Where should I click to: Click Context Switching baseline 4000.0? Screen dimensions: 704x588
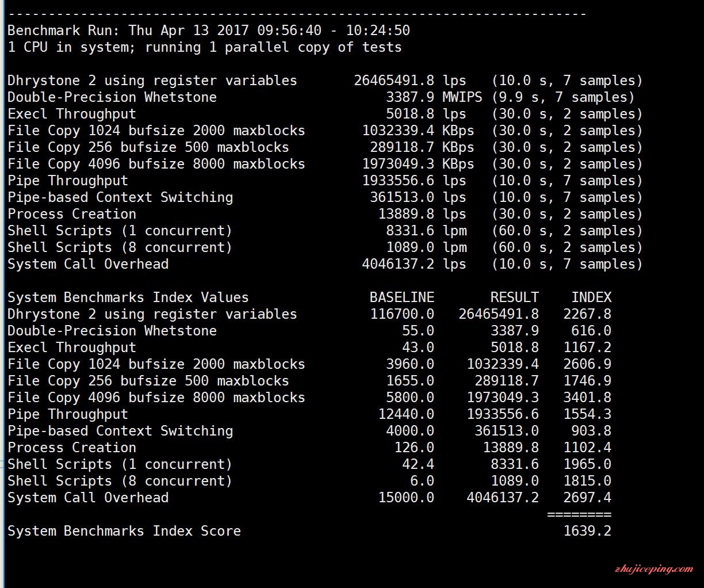tap(410, 431)
